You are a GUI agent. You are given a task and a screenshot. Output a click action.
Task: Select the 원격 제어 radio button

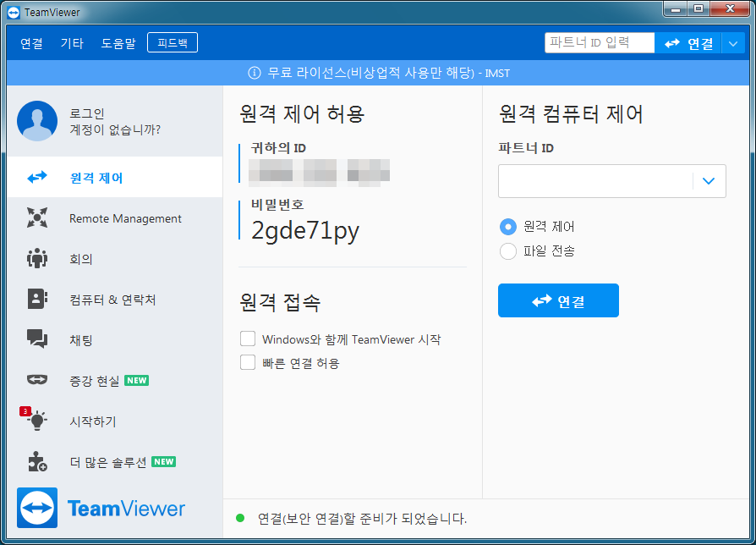point(508,227)
